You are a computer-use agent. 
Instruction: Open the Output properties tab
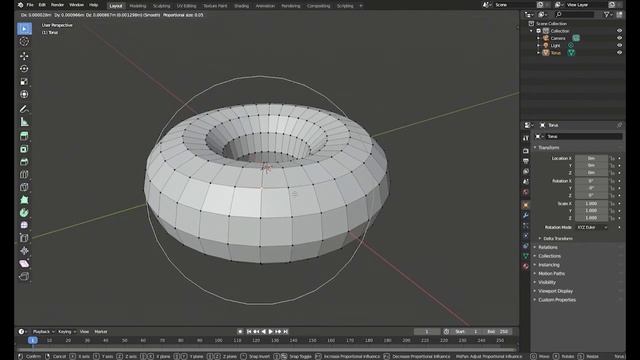(526, 161)
